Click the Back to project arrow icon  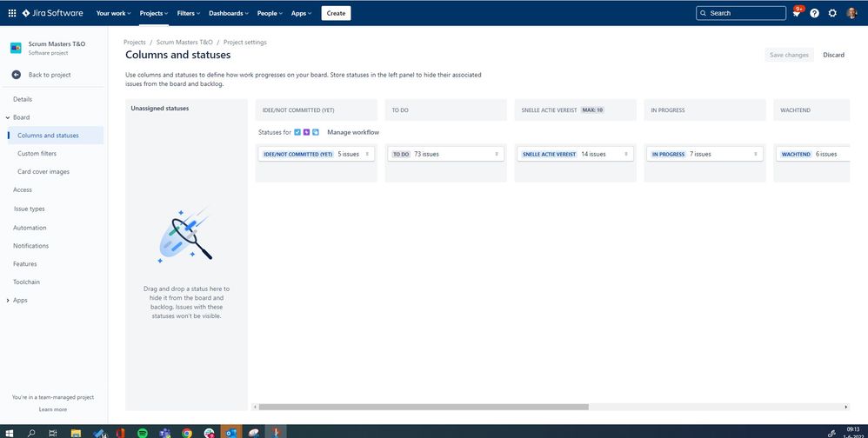tap(16, 75)
